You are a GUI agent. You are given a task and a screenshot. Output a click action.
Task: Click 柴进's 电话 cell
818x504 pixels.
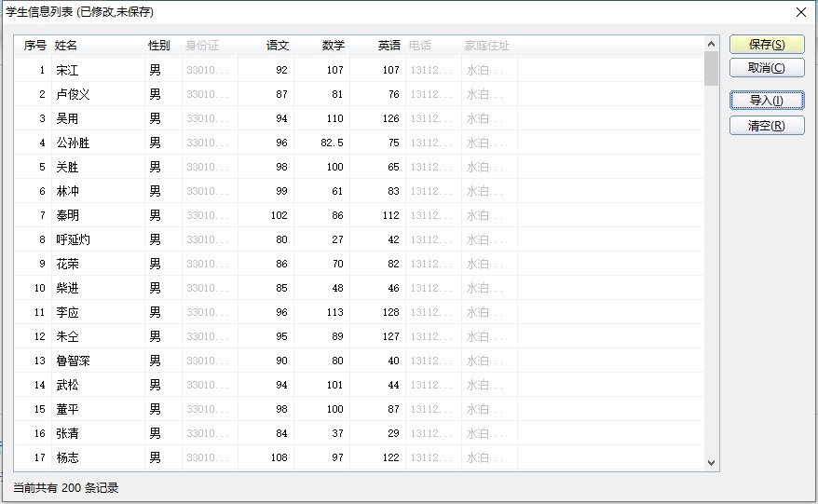(433, 288)
